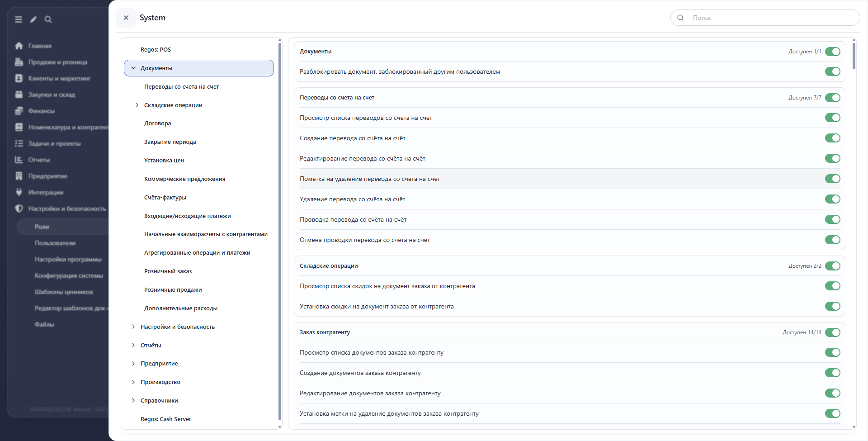
Task: Click the pencil edit icon in sidebar
Action: 33,19
